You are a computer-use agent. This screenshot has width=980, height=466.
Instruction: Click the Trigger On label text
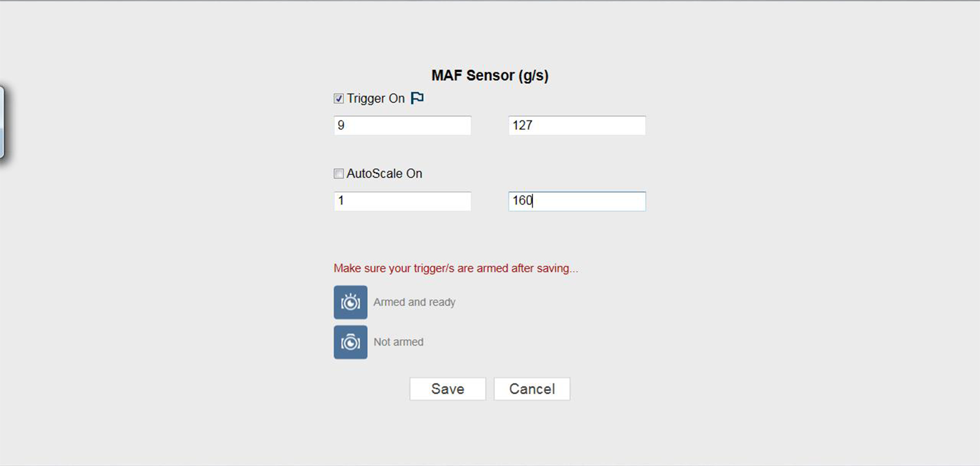click(x=376, y=99)
